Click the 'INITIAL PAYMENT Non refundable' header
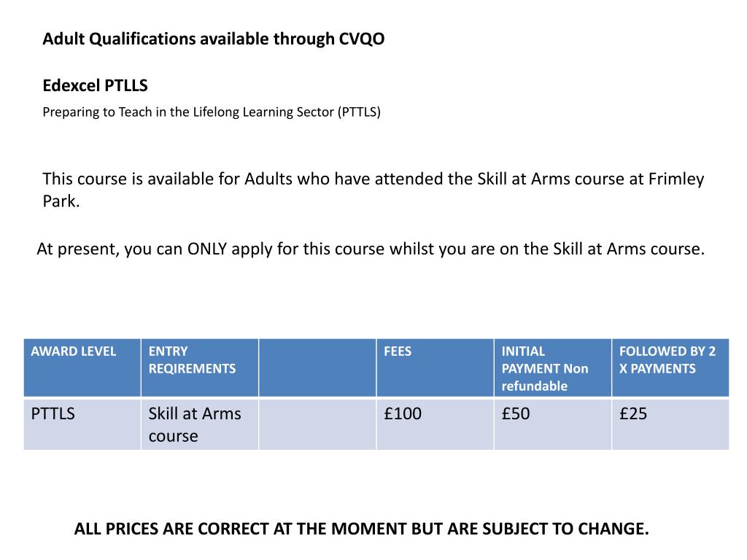This screenshot has width=747, height=560. coord(553,367)
